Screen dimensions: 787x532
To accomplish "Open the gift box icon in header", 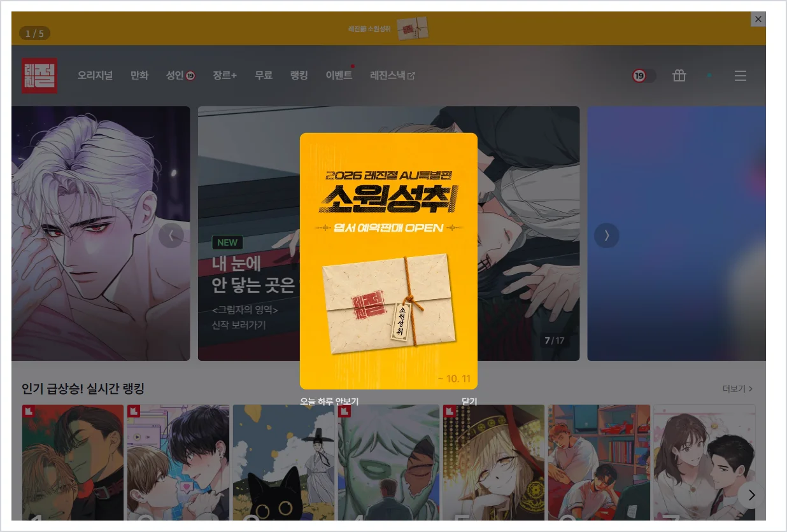I will (679, 76).
